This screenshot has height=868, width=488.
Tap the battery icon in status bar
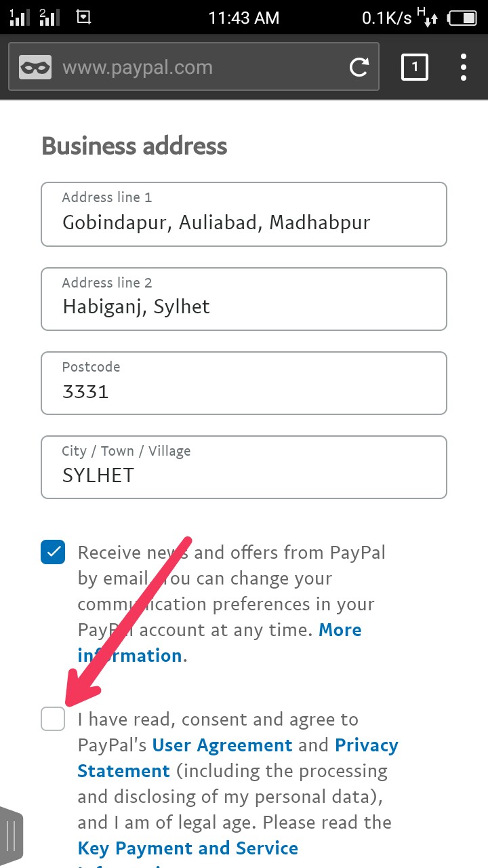[x=462, y=18]
